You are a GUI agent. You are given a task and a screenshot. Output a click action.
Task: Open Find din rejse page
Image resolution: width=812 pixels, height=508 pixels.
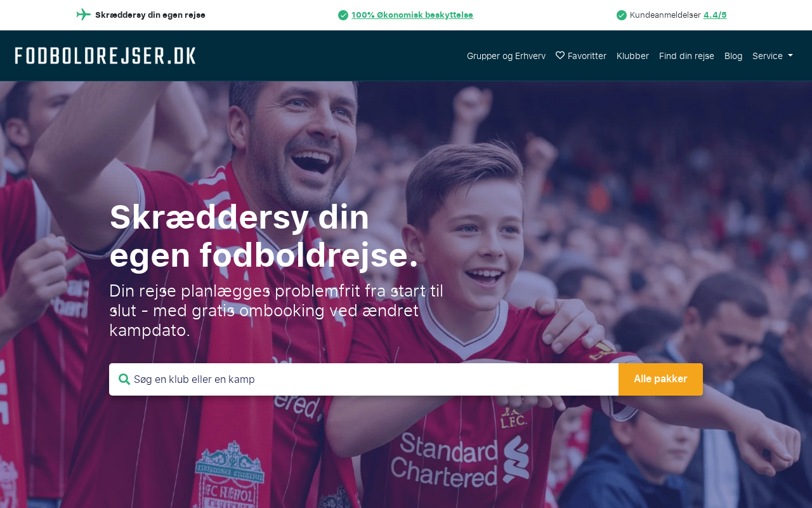click(x=686, y=56)
